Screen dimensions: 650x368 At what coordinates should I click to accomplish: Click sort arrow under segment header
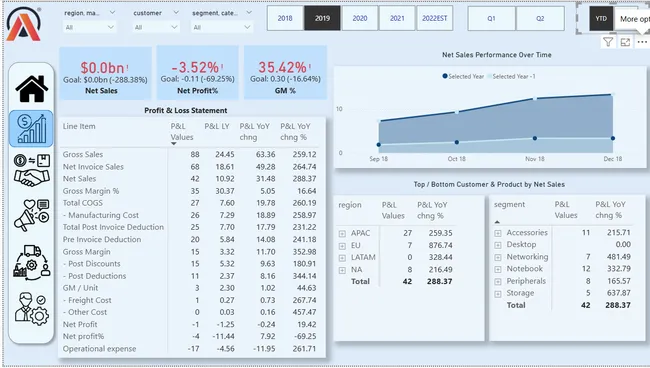tap(497, 222)
